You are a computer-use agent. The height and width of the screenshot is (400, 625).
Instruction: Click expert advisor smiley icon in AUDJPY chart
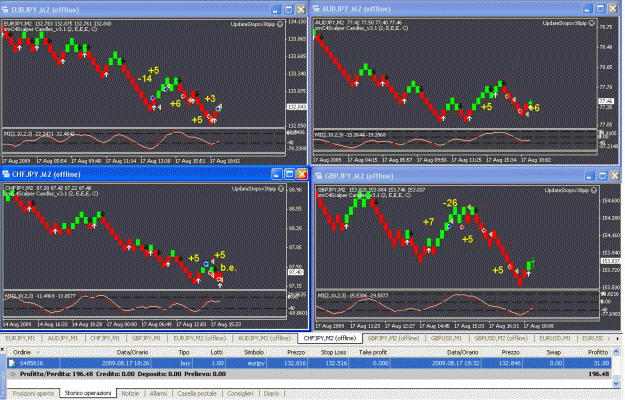click(592, 24)
